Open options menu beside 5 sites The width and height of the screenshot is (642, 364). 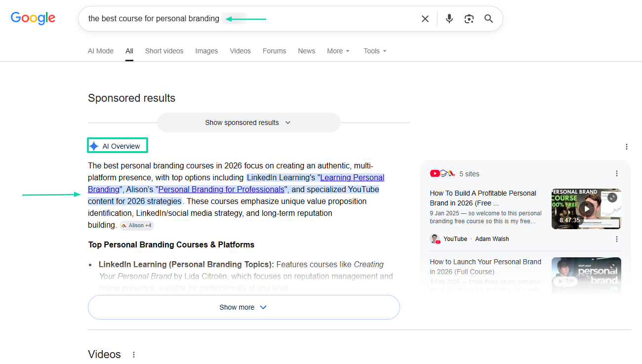point(617,173)
